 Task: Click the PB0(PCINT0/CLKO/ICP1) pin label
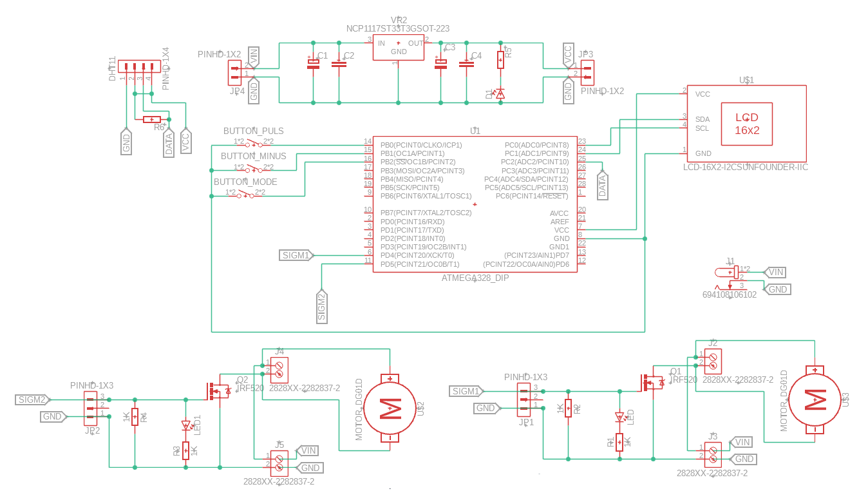pos(421,145)
